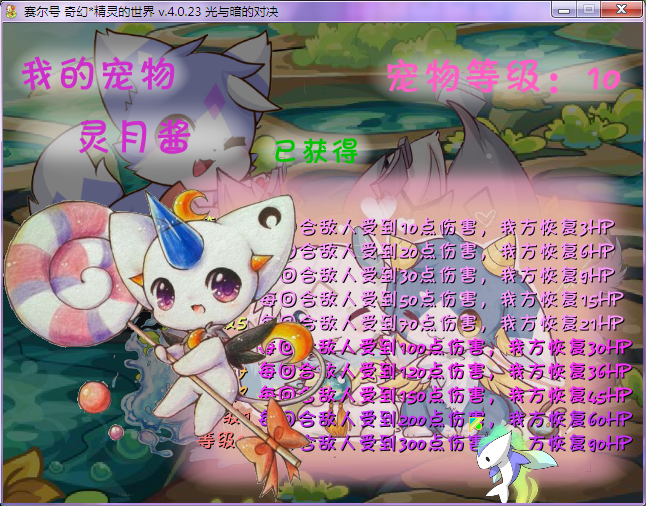Close the game window
This screenshot has width=646, height=506.
point(621,9)
